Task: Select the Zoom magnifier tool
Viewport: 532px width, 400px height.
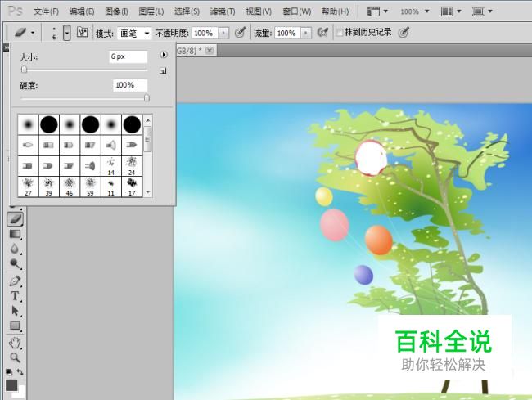Action: coord(15,357)
